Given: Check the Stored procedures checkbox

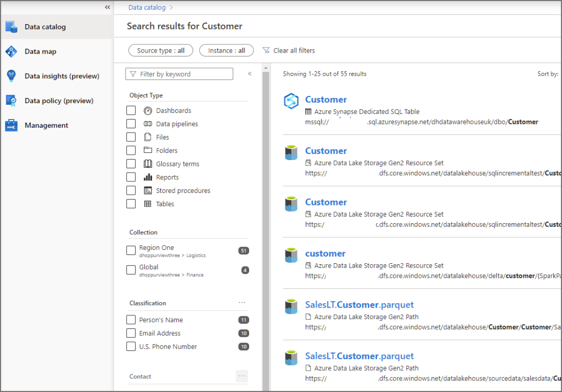Looking at the screenshot, I should (131, 190).
